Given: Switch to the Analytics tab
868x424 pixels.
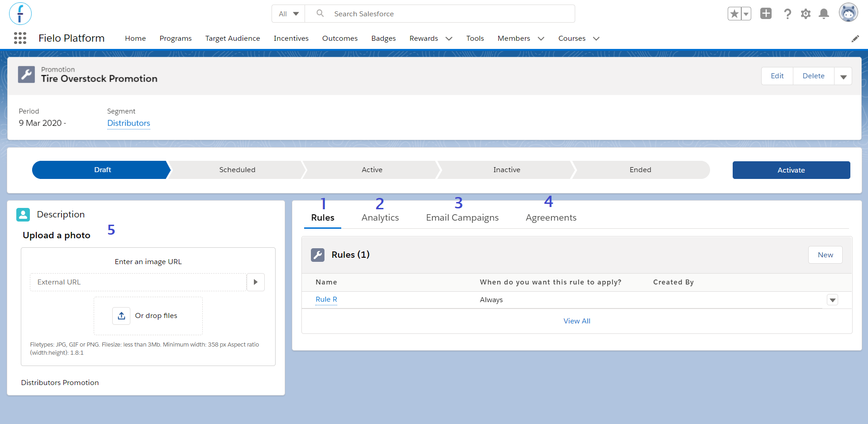Looking at the screenshot, I should [x=380, y=218].
